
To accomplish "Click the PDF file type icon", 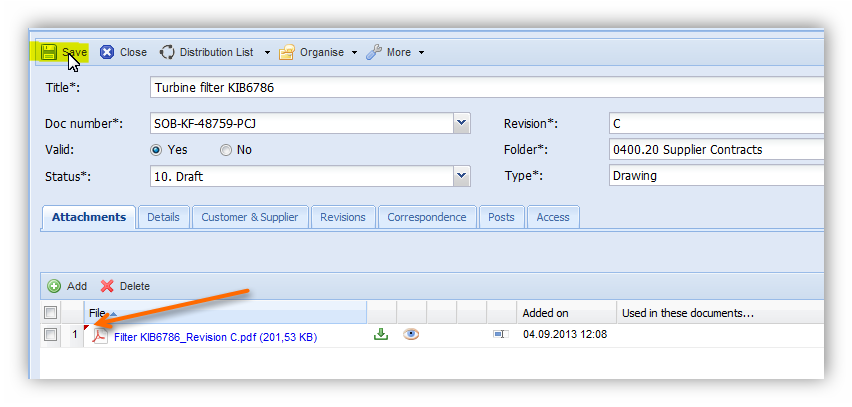I will click(100, 336).
